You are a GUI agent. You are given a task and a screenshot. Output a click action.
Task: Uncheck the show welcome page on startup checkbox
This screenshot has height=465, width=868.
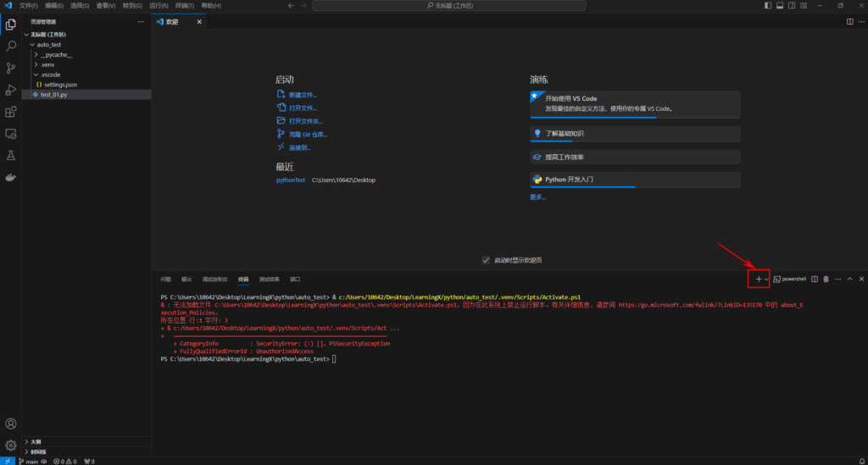coord(486,260)
